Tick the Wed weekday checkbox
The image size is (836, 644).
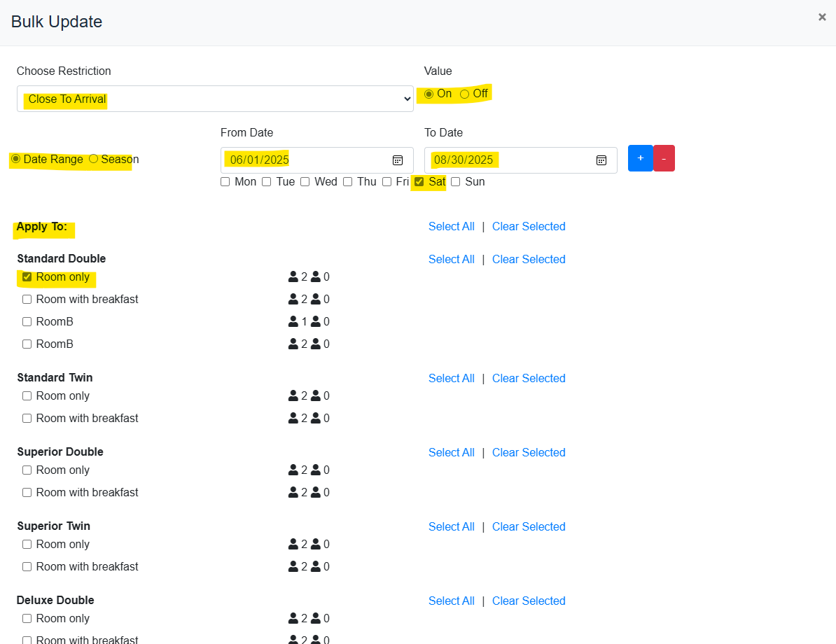[305, 182]
